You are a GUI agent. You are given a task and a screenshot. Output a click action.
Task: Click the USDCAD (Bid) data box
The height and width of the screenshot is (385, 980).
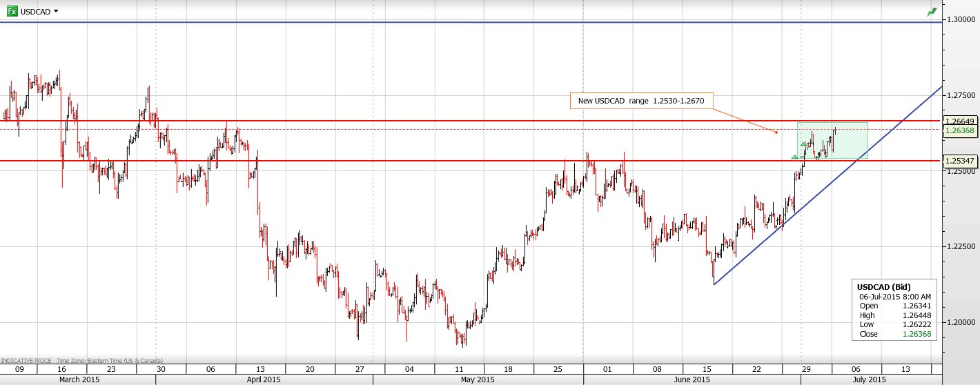894,310
